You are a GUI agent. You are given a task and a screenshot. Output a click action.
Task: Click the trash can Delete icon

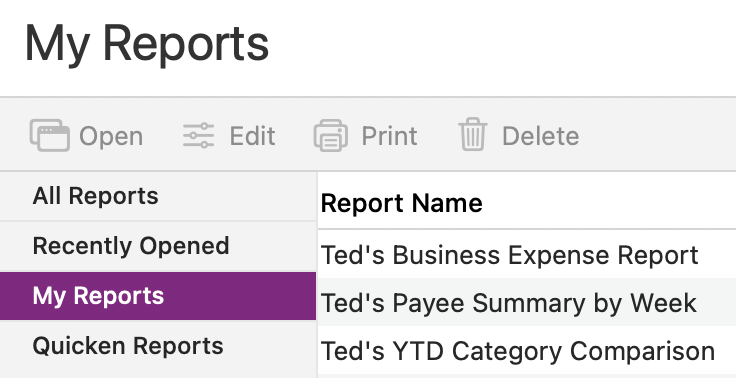[473, 134]
